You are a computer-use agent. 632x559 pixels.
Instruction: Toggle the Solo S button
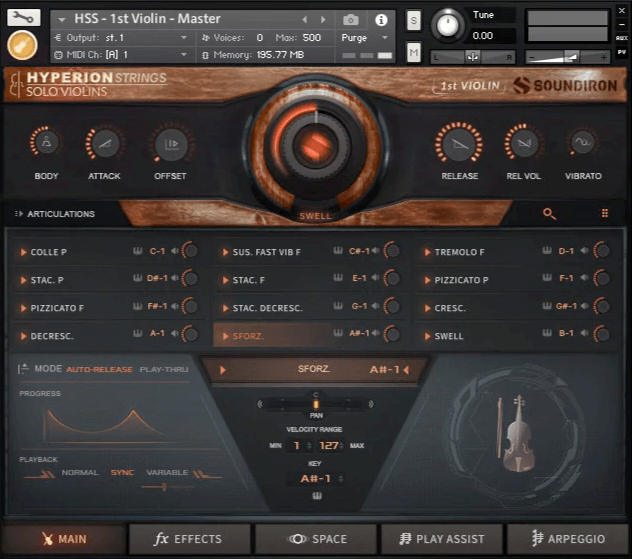point(414,20)
